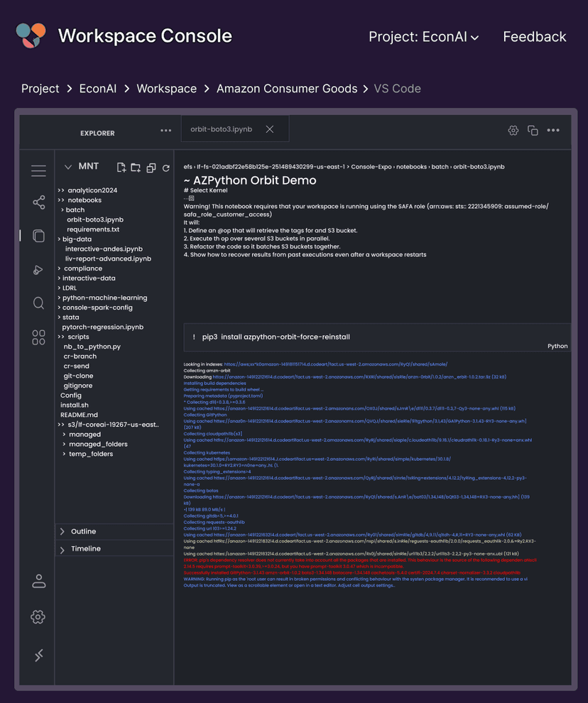Open the explorer's ellipsis menu
The height and width of the screenshot is (703, 588).
click(x=165, y=131)
